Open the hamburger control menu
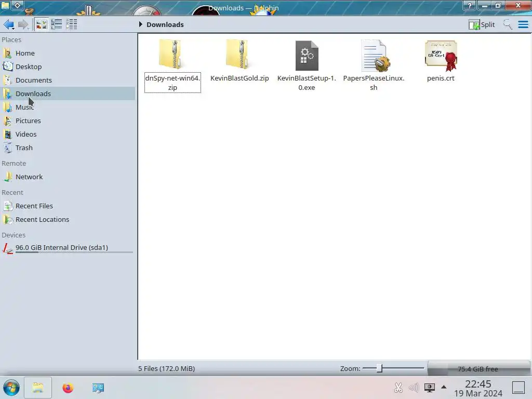The width and height of the screenshot is (532, 399). [x=523, y=24]
